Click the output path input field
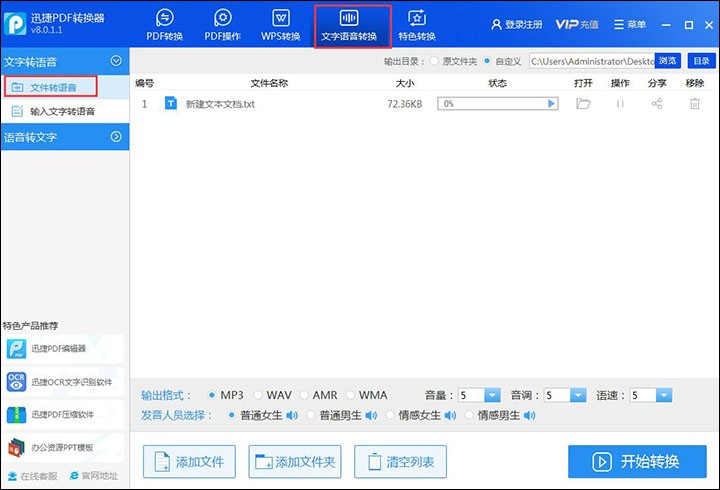Viewport: 720px width, 490px height. coord(592,61)
